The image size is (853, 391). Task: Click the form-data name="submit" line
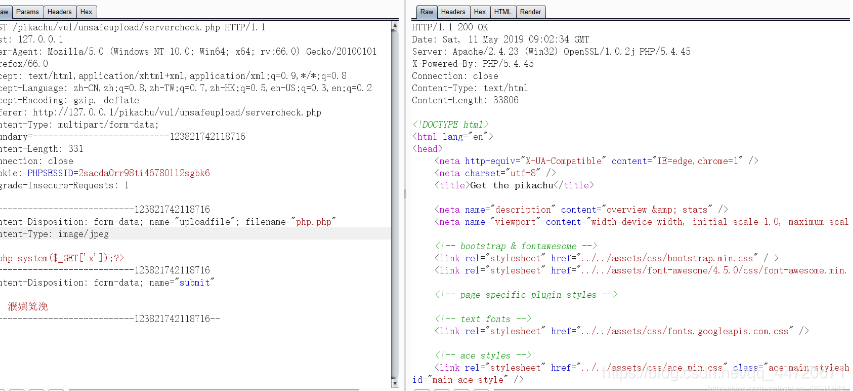tap(107, 283)
